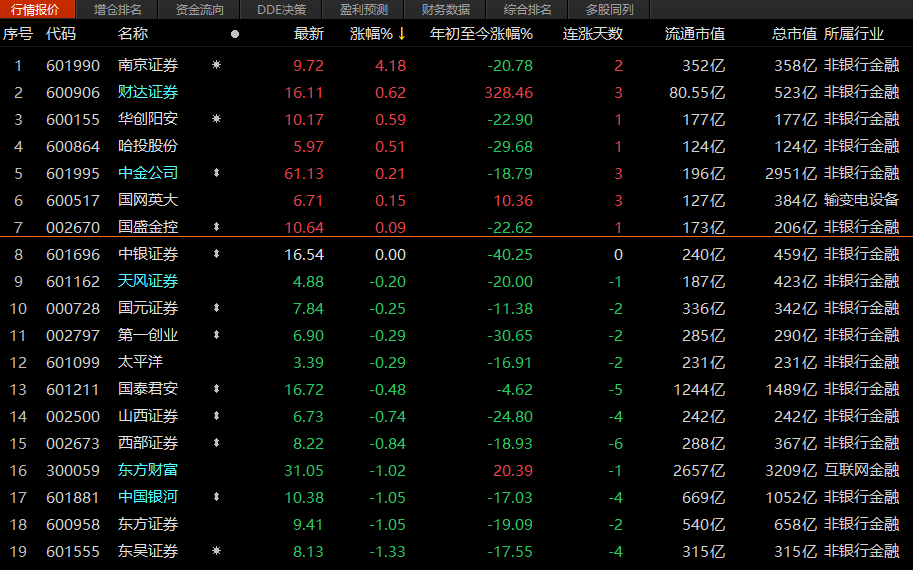Click total market cap 3209亿
The height and width of the screenshot is (570, 913).
tap(791, 470)
